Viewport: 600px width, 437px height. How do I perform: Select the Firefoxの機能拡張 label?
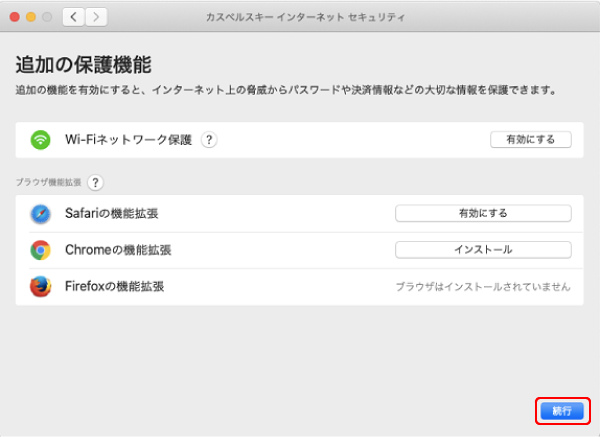(114, 286)
